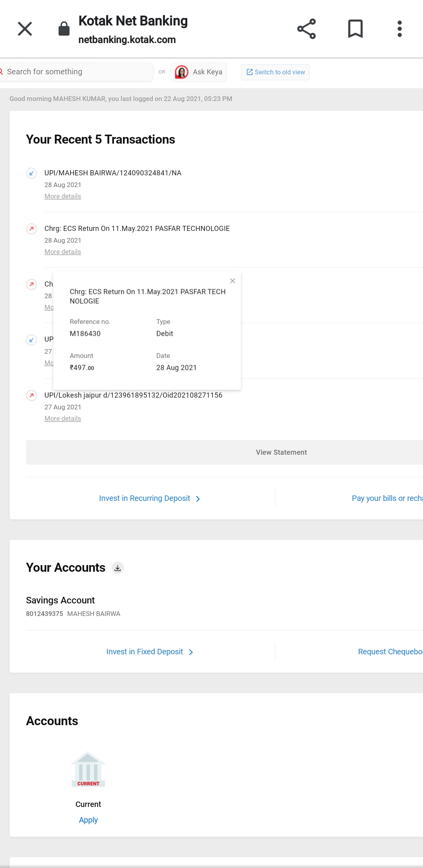Dismiss the transaction details popup
The height and width of the screenshot is (868, 423).
(233, 281)
